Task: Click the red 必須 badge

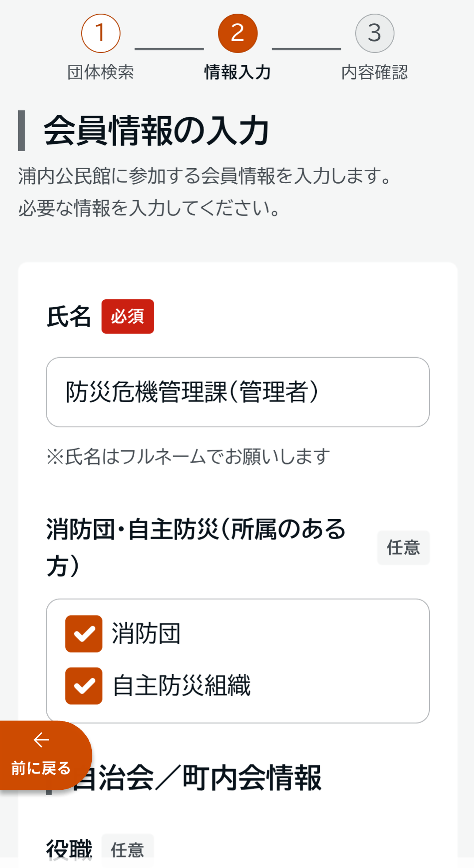Action: pyautogui.click(x=128, y=317)
